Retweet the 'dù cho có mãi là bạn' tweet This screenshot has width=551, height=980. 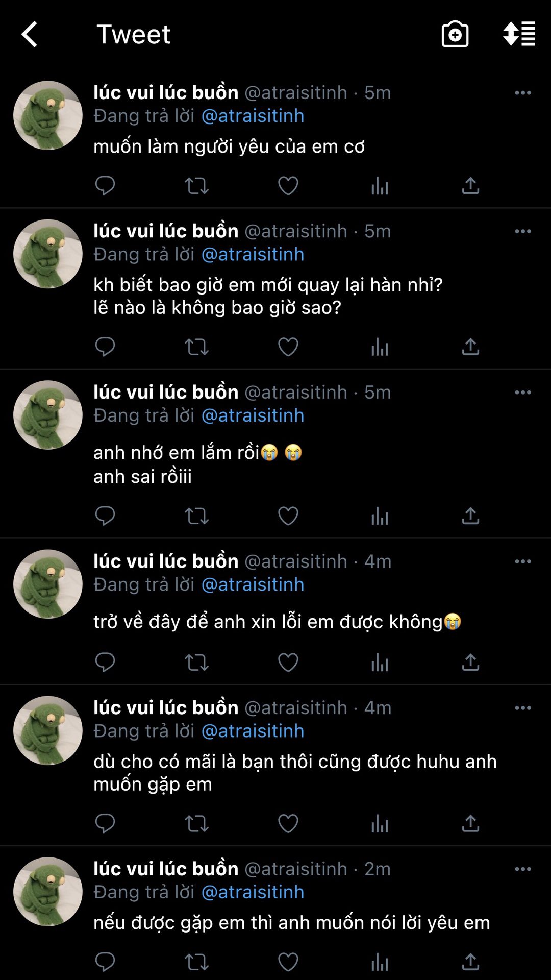tap(196, 823)
